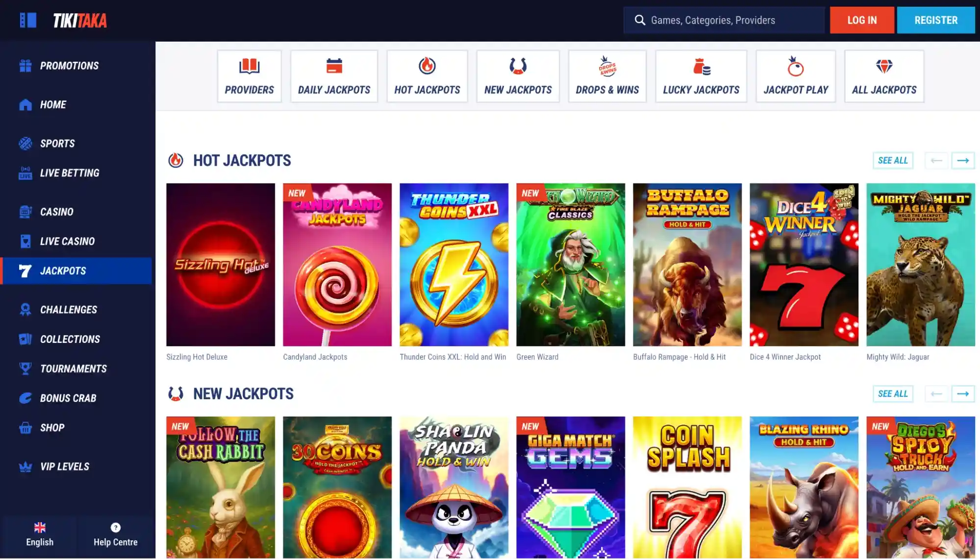Show next New Jackpots games with right arrow
This screenshot has width=980, height=559.
(x=963, y=393)
